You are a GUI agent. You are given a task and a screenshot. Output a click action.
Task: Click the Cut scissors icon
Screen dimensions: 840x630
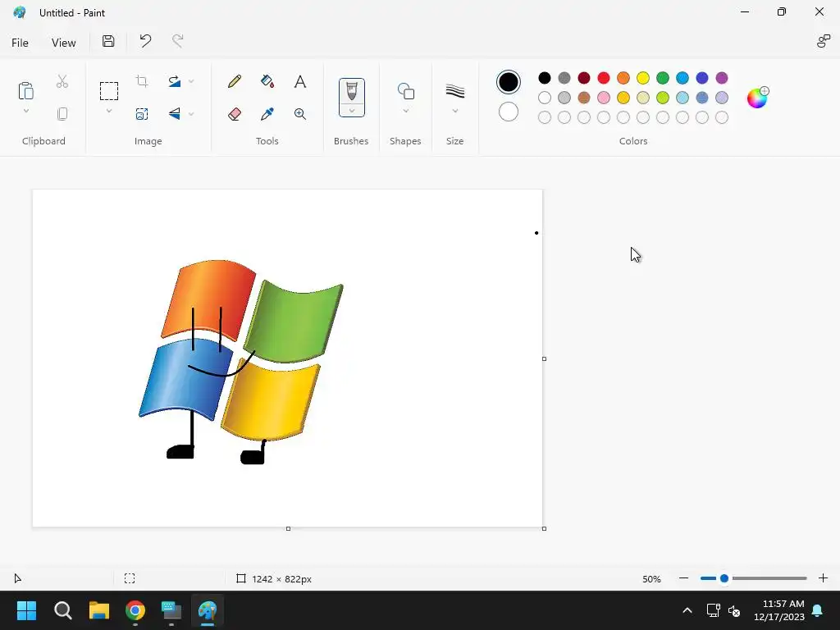(62, 81)
